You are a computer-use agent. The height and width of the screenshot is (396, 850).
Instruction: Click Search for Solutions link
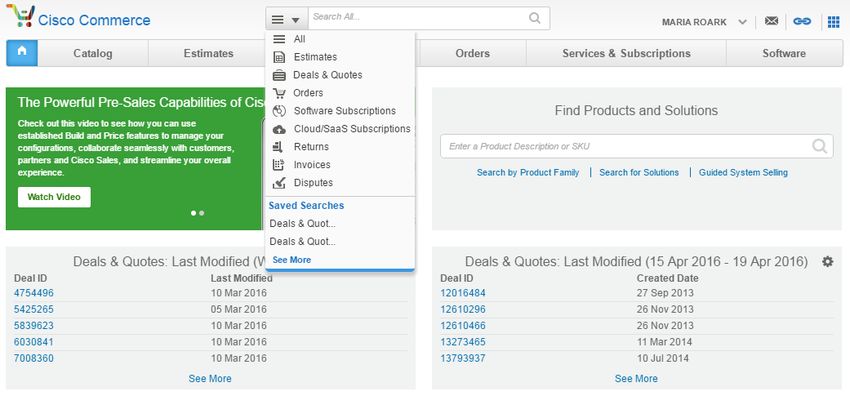coord(639,172)
